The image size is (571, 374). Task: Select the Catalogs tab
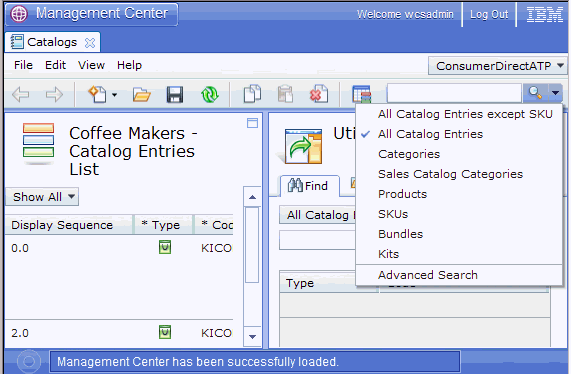click(x=52, y=42)
